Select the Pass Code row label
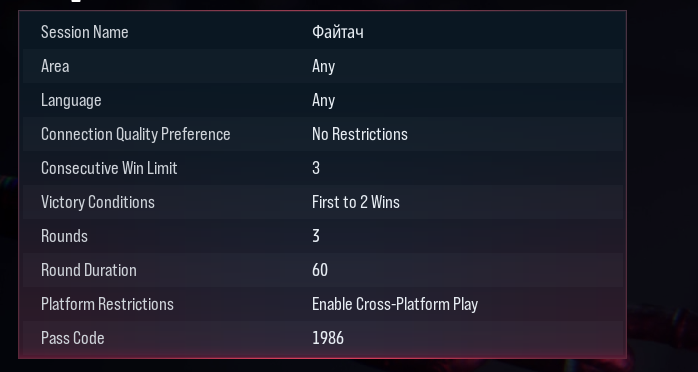 click(x=73, y=338)
